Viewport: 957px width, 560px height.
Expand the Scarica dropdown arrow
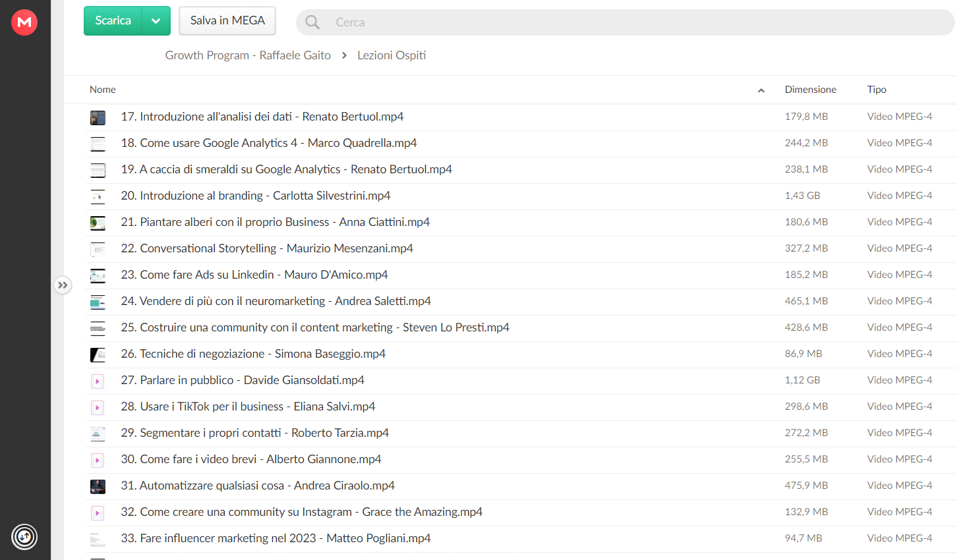[x=156, y=21]
